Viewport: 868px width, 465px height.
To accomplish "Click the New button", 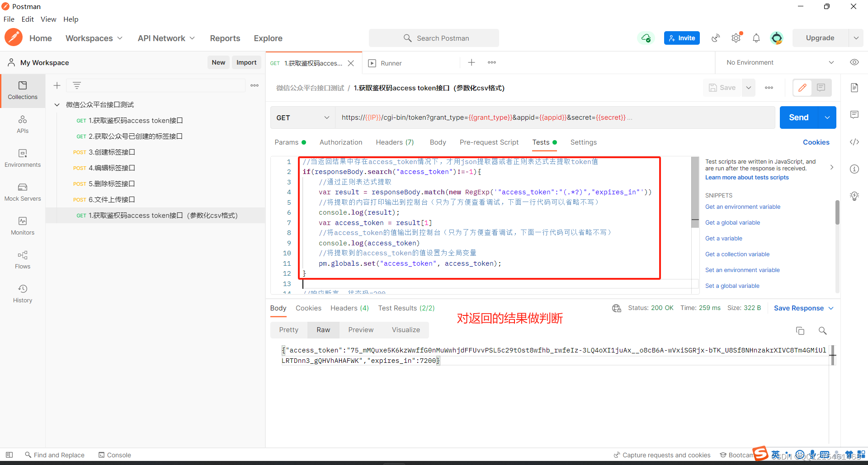I will pos(218,62).
